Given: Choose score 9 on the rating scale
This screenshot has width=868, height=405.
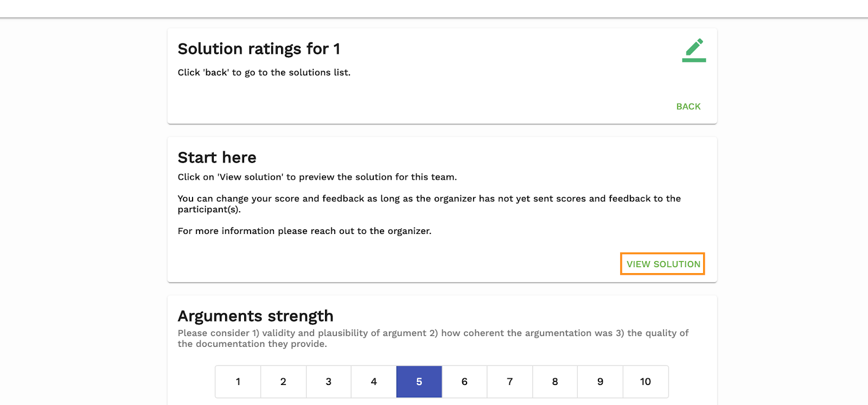Looking at the screenshot, I should [x=600, y=382].
